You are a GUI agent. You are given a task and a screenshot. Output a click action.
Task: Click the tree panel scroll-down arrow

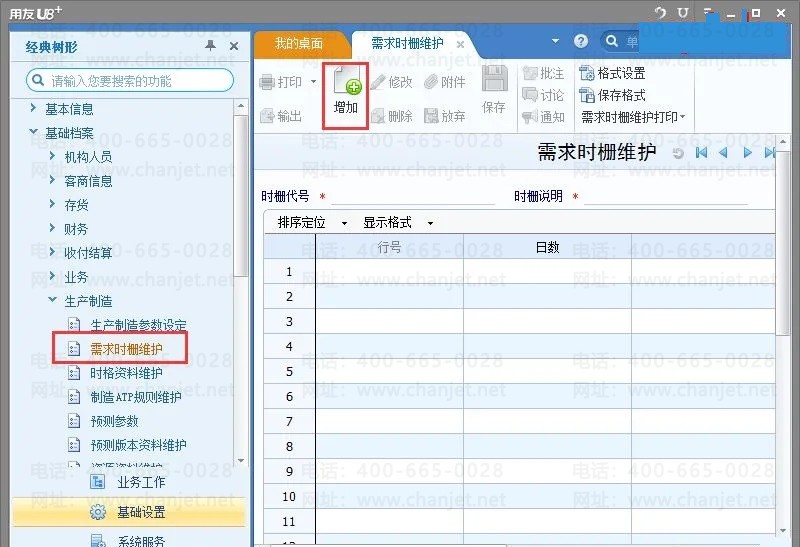241,461
